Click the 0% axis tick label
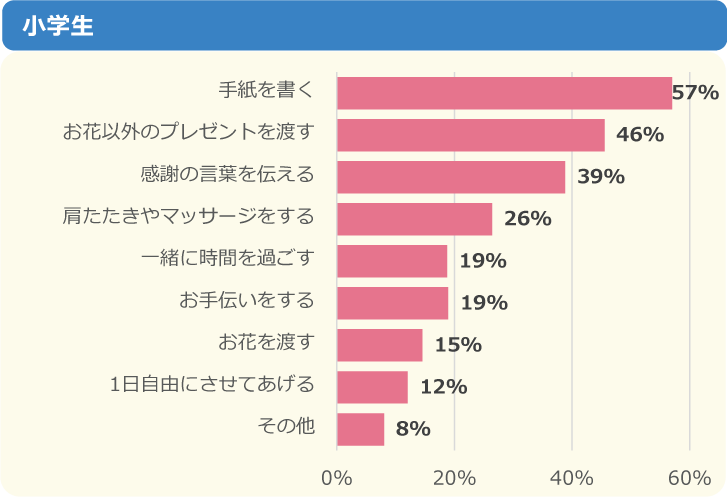727x498 pixels. [x=337, y=476]
